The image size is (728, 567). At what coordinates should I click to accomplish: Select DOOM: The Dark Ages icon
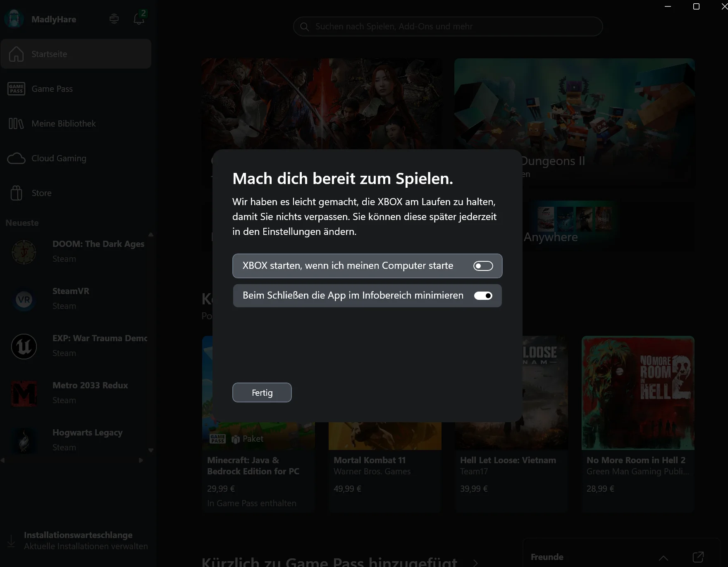[24, 252]
